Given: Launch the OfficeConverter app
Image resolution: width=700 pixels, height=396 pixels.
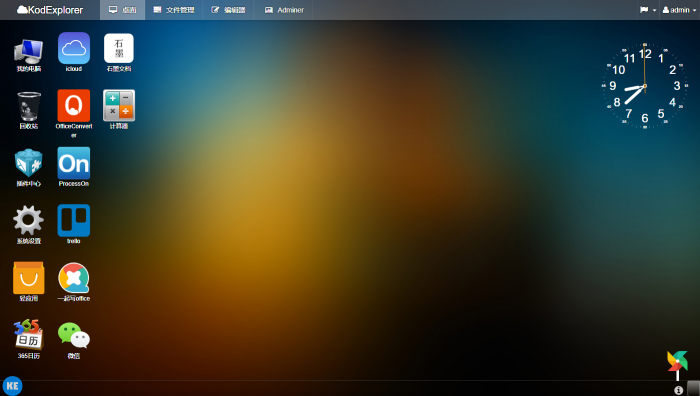Looking at the screenshot, I should pos(74,106).
